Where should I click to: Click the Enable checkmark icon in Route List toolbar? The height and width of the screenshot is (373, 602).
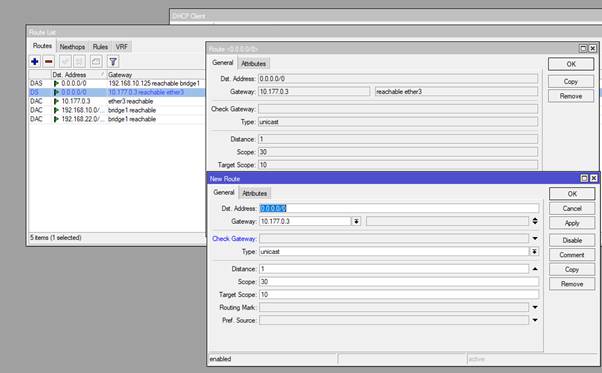pyautogui.click(x=65, y=61)
